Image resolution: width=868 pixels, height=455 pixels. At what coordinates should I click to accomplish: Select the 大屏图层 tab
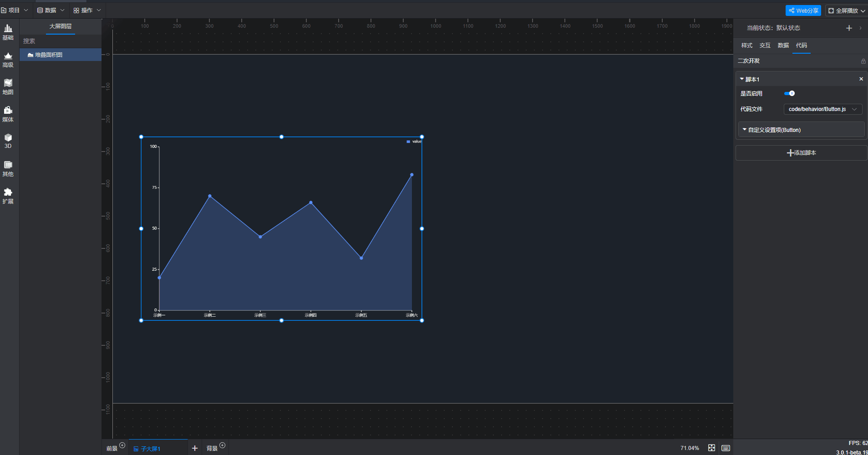point(61,26)
